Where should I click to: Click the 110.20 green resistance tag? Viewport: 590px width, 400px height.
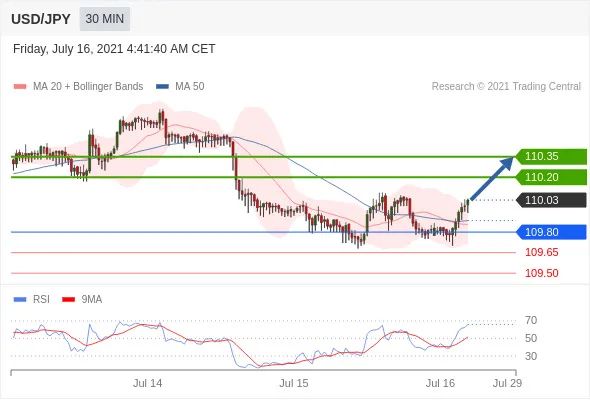point(551,177)
